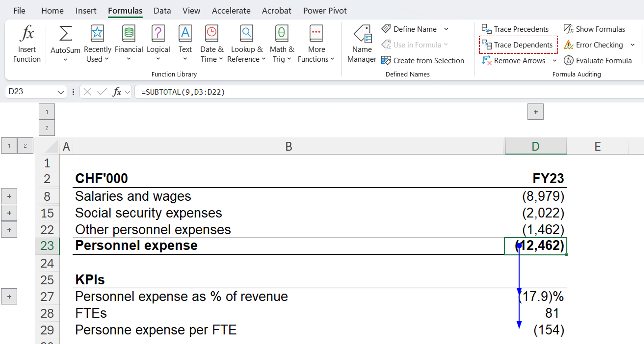Show detail rows with outline level 2 button
The width and height of the screenshot is (644, 344).
(25, 145)
